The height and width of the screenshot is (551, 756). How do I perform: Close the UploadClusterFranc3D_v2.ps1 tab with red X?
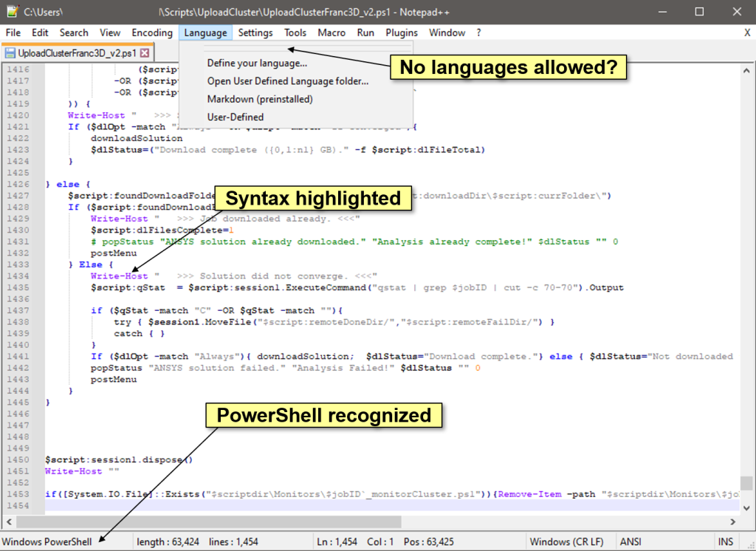pos(145,53)
